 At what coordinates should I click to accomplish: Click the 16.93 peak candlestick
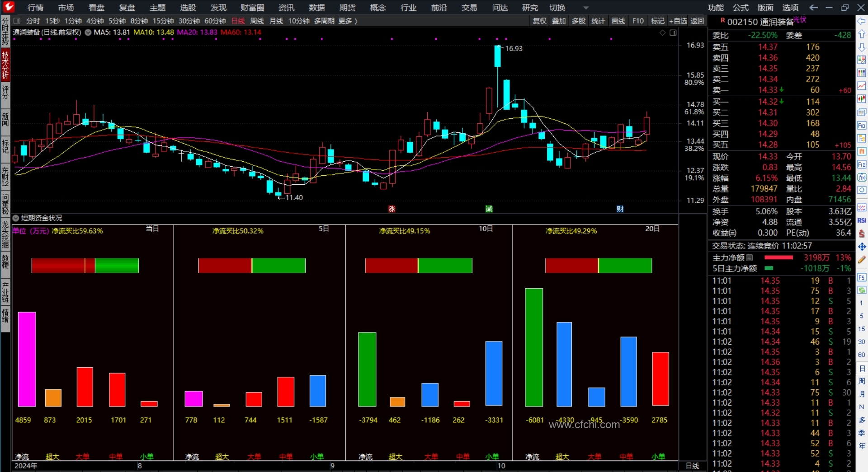pyautogui.click(x=497, y=56)
